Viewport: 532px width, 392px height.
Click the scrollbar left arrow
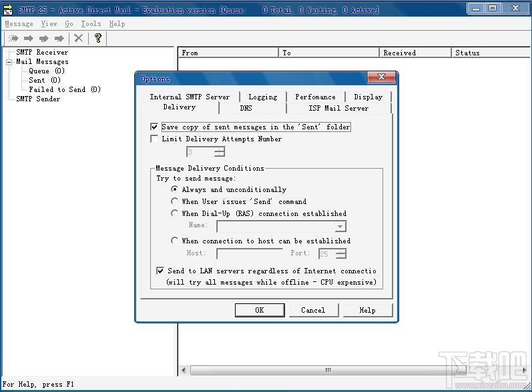[x=184, y=370]
